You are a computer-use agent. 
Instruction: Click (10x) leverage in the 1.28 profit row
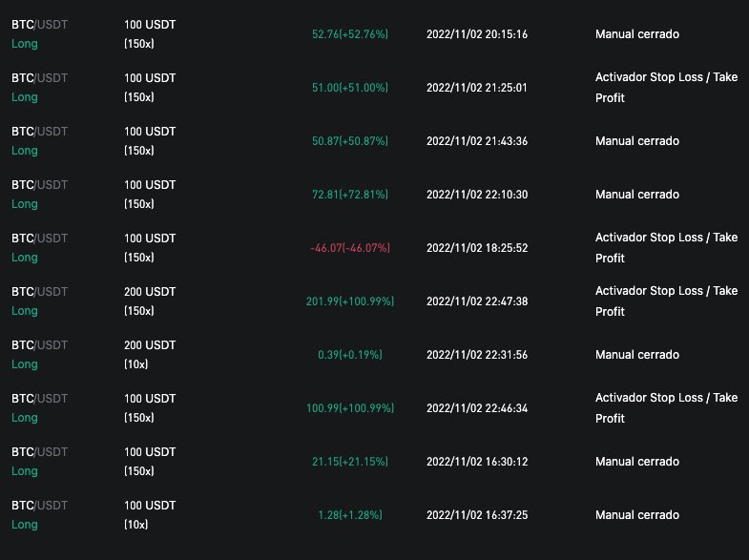135,525
